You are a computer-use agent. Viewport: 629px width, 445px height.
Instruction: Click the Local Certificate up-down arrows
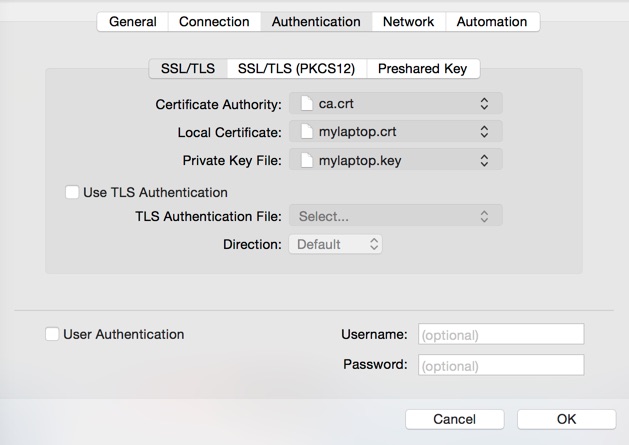pyautogui.click(x=484, y=132)
